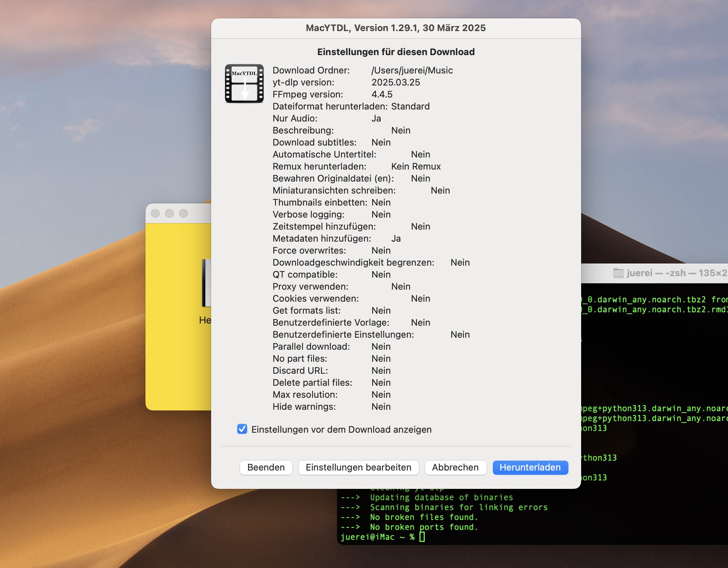Click the 'Downloadgeschwindigkeit begrenzen:' label
728x568 pixels.
tap(353, 262)
